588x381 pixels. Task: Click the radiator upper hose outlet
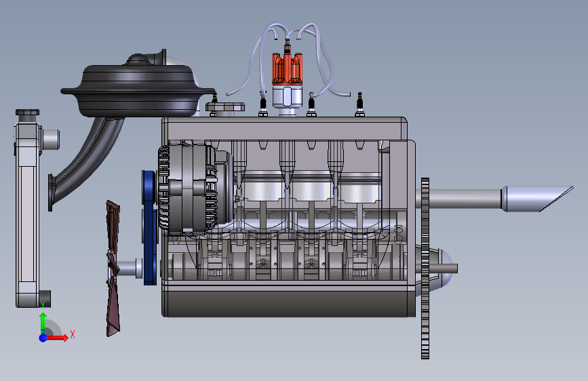coord(51,139)
